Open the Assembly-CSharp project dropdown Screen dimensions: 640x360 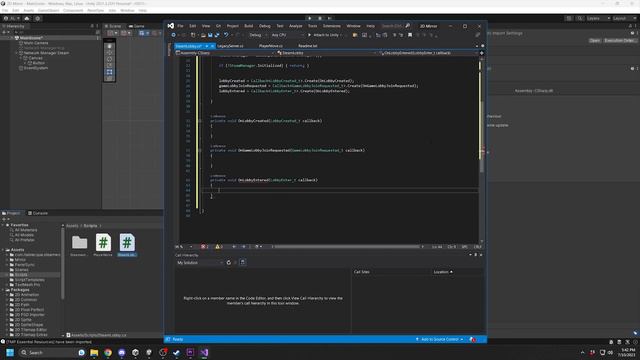click(226, 53)
